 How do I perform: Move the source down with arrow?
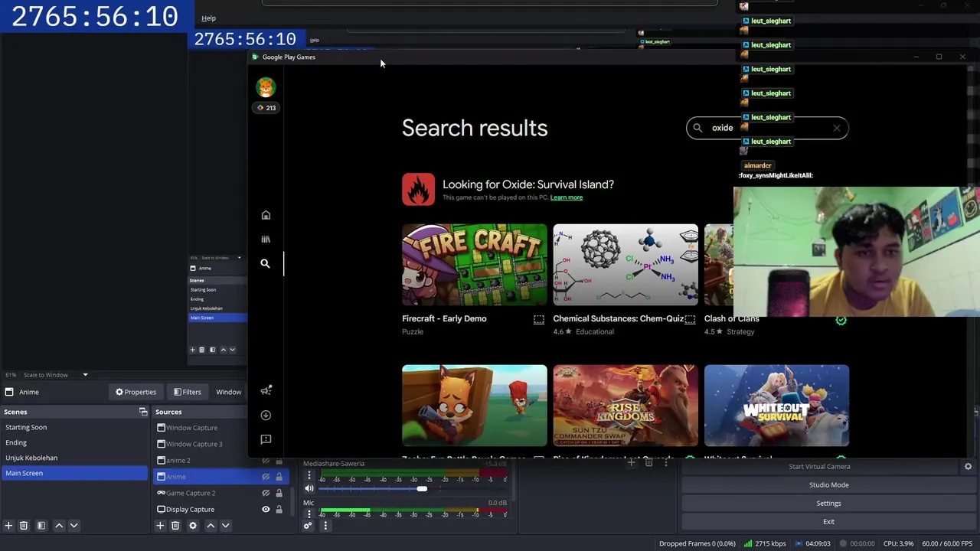point(225,526)
